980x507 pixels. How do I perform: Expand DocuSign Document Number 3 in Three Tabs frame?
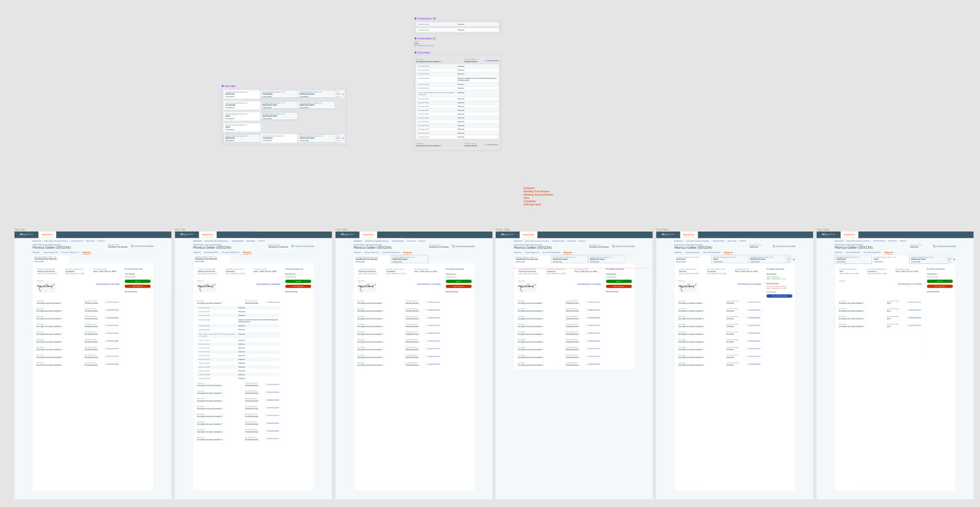(593, 318)
